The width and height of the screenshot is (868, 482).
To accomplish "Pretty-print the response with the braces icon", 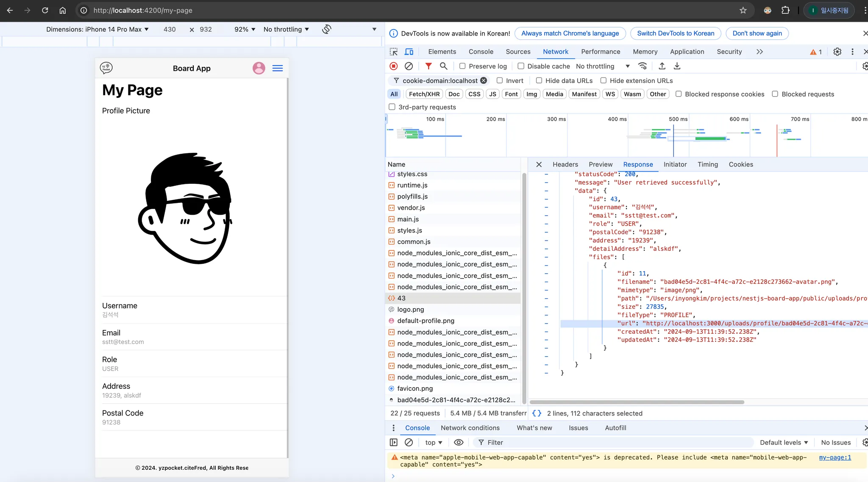I will pos(537,413).
